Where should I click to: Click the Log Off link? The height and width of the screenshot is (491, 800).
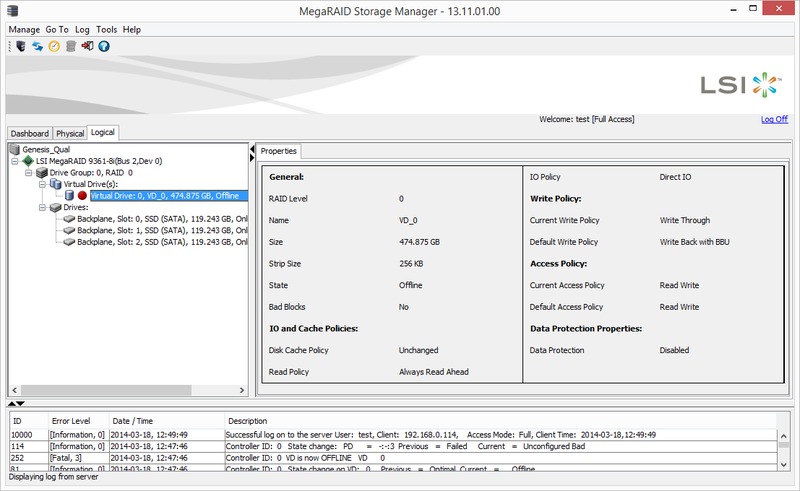[773, 119]
